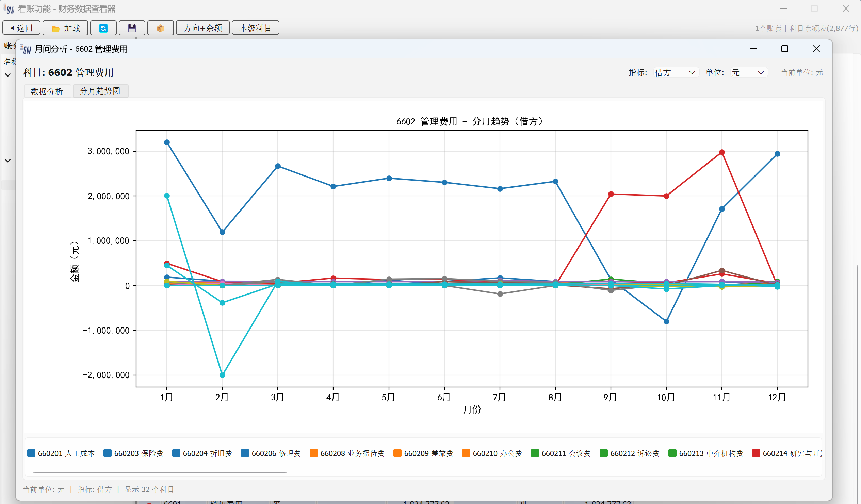
Task: Click the package box icon button
Action: click(x=160, y=28)
